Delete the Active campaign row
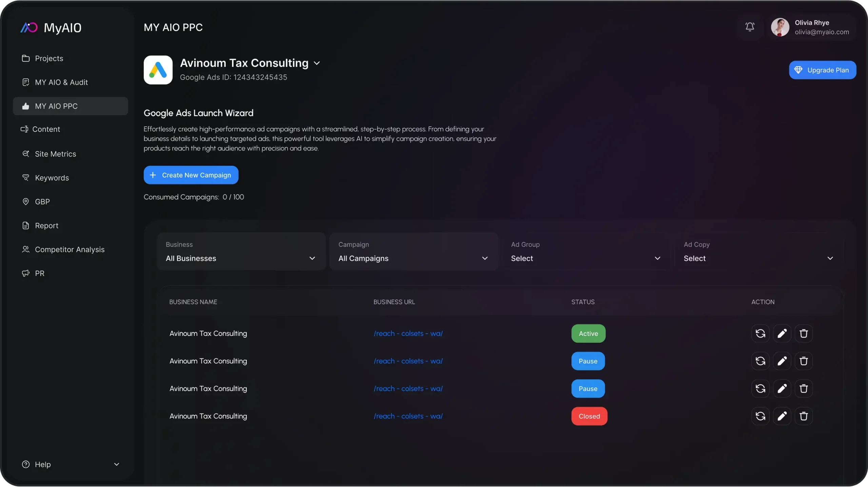The width and height of the screenshot is (868, 487). coord(804,334)
